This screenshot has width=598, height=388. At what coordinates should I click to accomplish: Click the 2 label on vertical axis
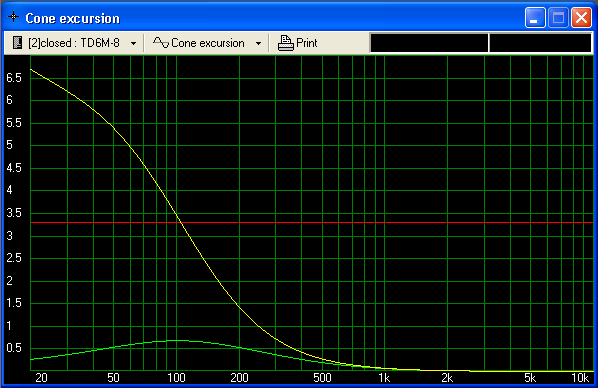point(10,280)
